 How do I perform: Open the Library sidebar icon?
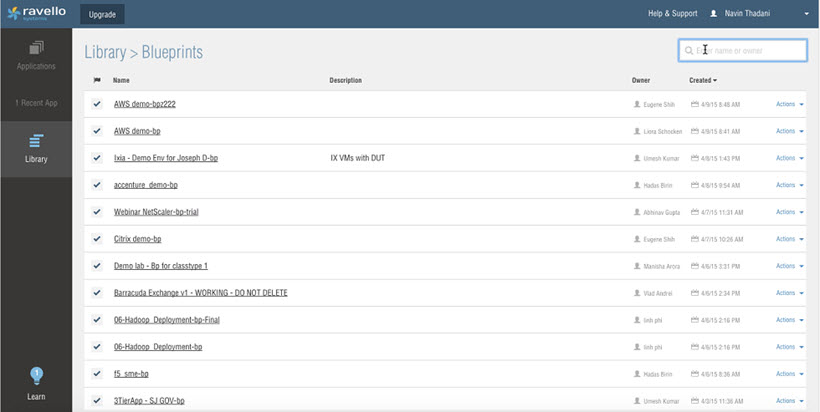pyautogui.click(x=36, y=141)
